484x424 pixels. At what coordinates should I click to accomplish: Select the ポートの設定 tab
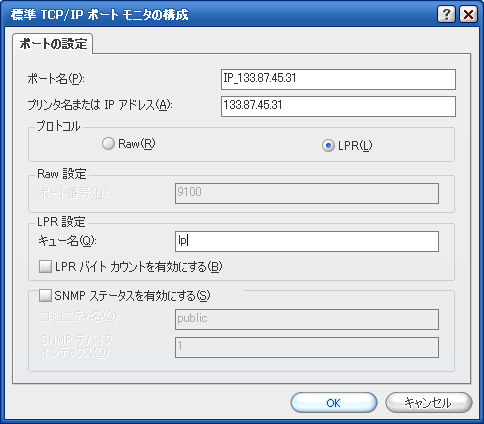pyautogui.click(x=53, y=44)
